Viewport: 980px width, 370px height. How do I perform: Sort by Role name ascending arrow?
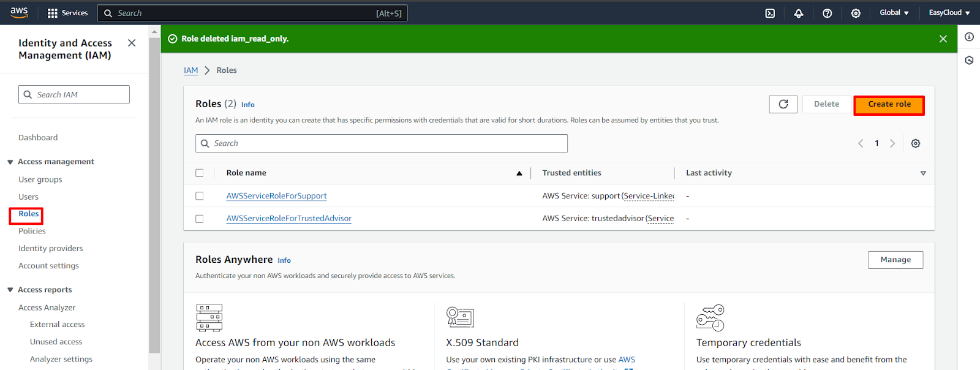coord(519,173)
